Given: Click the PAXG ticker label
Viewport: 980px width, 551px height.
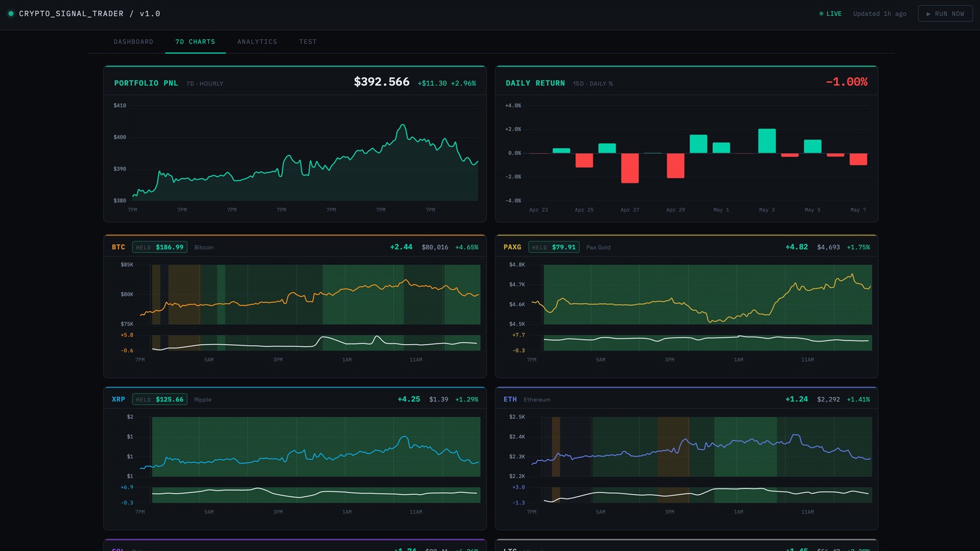Looking at the screenshot, I should click(x=512, y=247).
